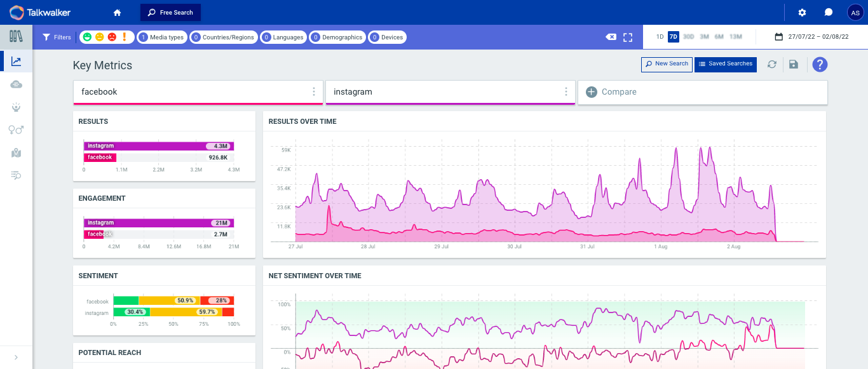The height and width of the screenshot is (369, 868).
Task: Click the facebook bar in Results chart
Action: pos(100,158)
